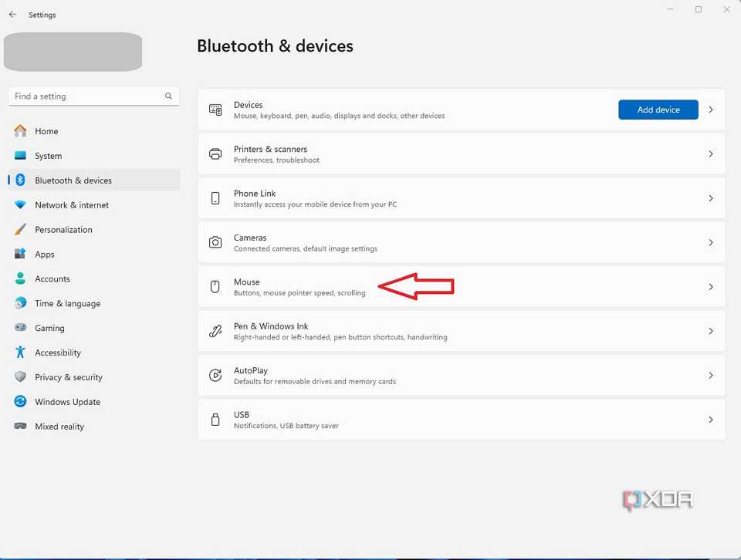Click the Personalization paintbrush icon
This screenshot has width=741, height=560.
(20, 230)
